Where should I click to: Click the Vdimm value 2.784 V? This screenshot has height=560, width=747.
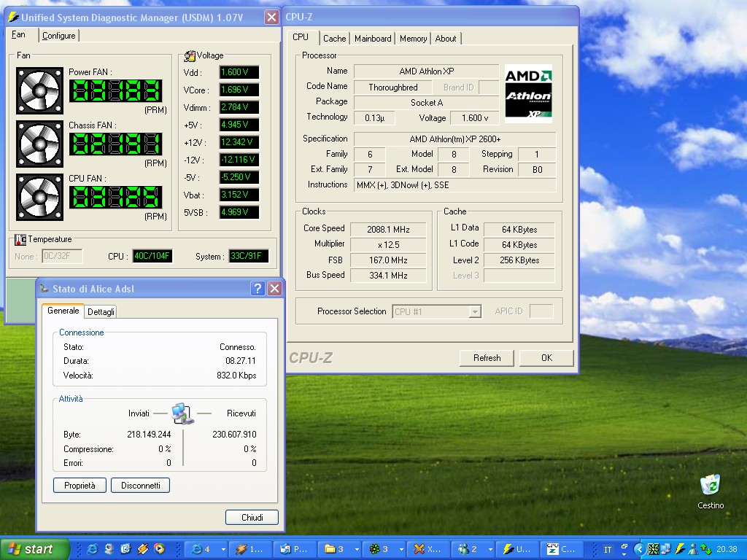pos(239,107)
